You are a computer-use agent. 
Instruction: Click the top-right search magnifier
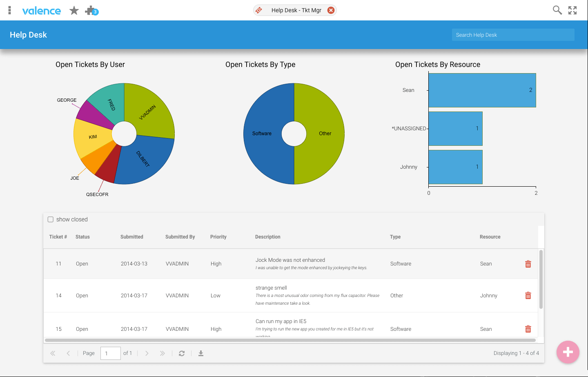tap(557, 10)
